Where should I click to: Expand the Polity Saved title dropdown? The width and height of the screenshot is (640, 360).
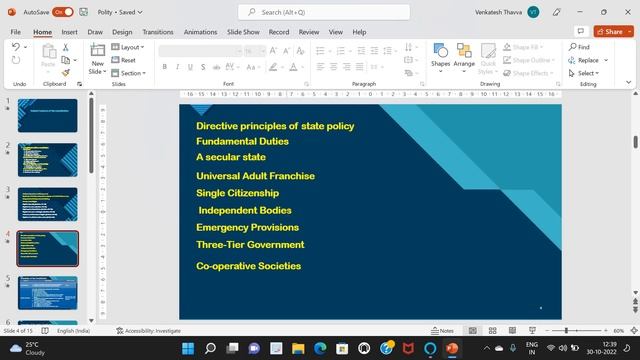click(140, 12)
